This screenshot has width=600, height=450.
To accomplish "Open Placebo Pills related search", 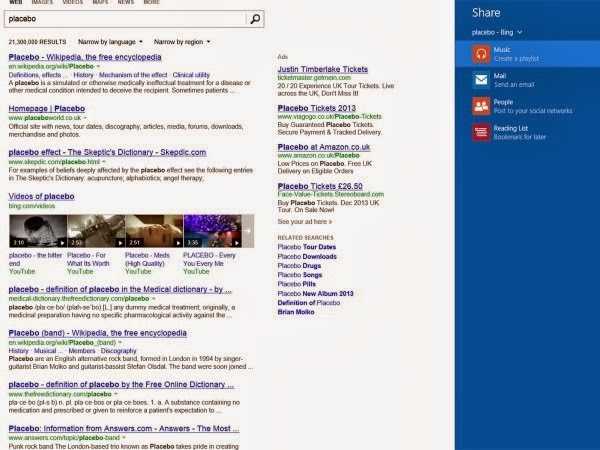I will [297, 284].
